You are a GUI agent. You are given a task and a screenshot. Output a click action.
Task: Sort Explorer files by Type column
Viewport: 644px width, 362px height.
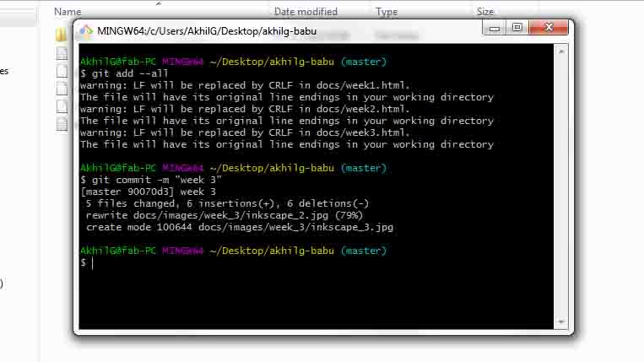pos(387,12)
